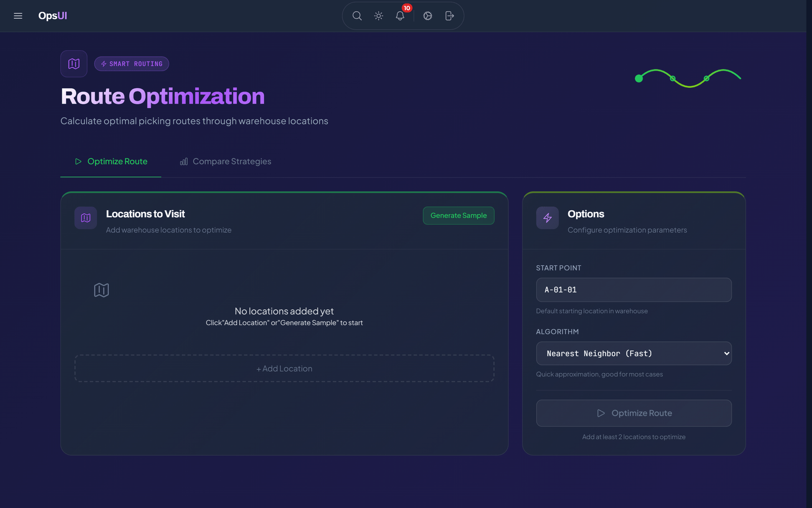The width and height of the screenshot is (812, 508).
Task: Click the START POINT label
Action: coord(559,268)
